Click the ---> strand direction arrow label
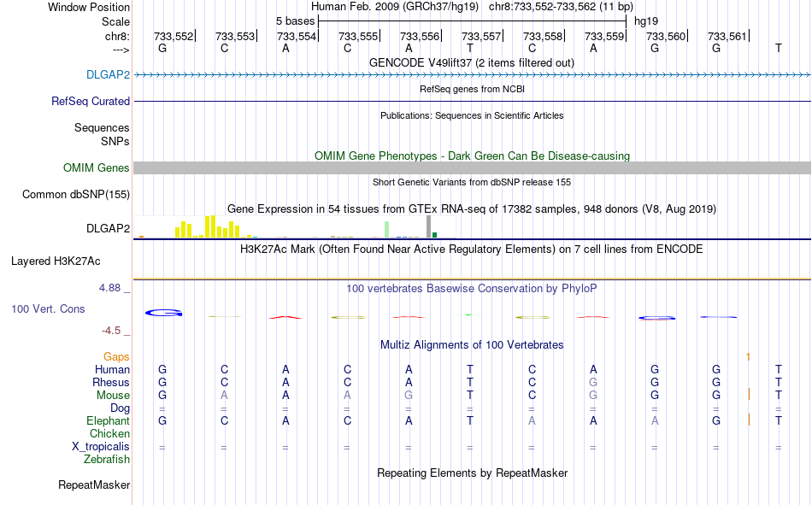Screen dimensions: 812x505 (121, 50)
